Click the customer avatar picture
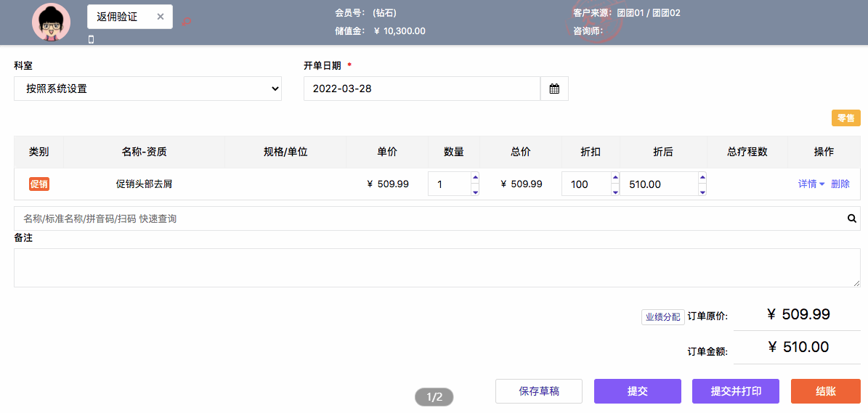Viewport: 868px width, 413px height. pyautogui.click(x=51, y=23)
